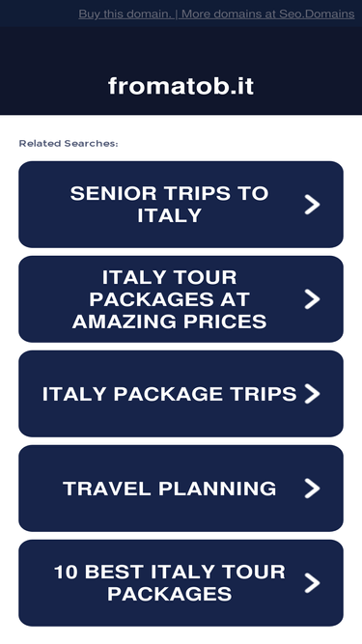Click the Seo.Domains text in the top bar
Viewport: 362px width, 644px height.
[317, 14]
